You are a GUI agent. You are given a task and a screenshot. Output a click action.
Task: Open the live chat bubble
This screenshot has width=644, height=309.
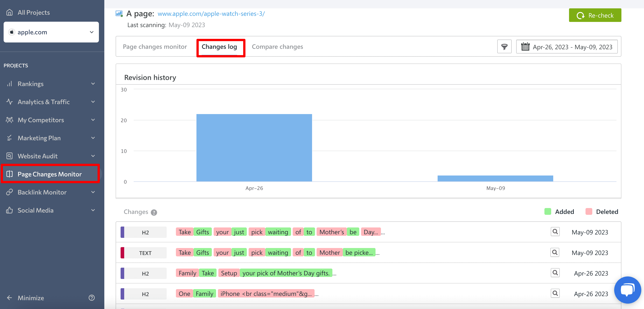(628, 290)
